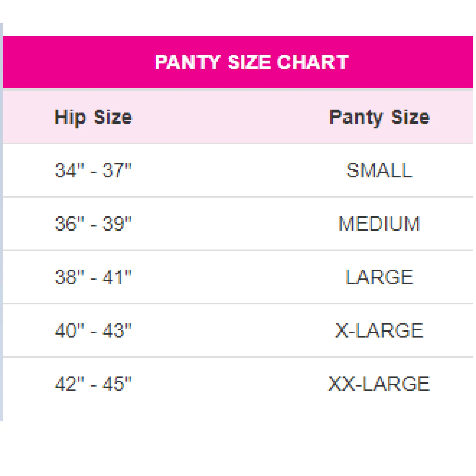Click the 38" hip measurement

[69, 277]
